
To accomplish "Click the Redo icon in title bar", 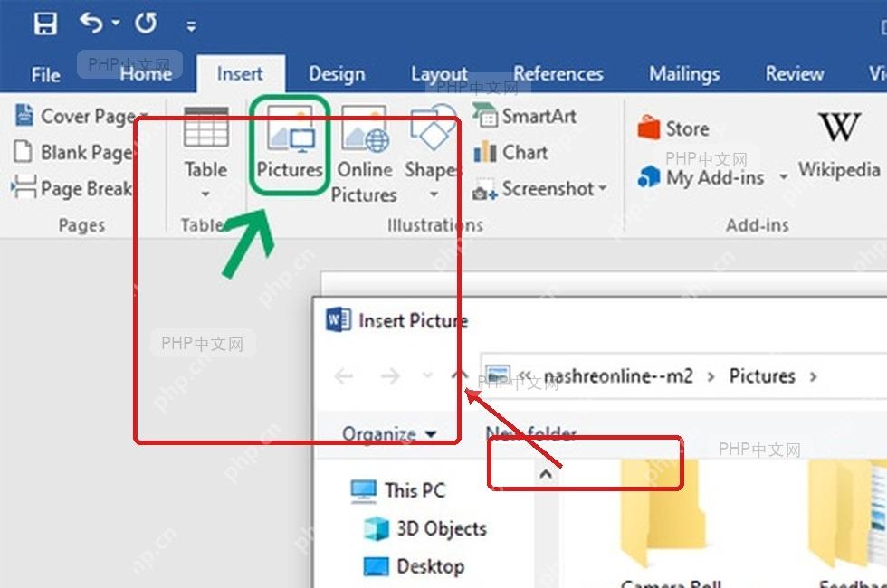I will coord(146,24).
